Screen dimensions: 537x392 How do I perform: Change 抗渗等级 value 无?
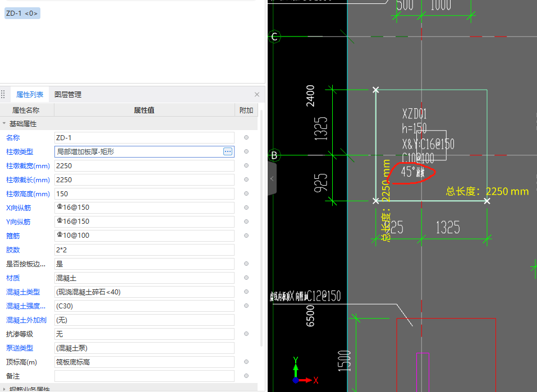[144, 334]
